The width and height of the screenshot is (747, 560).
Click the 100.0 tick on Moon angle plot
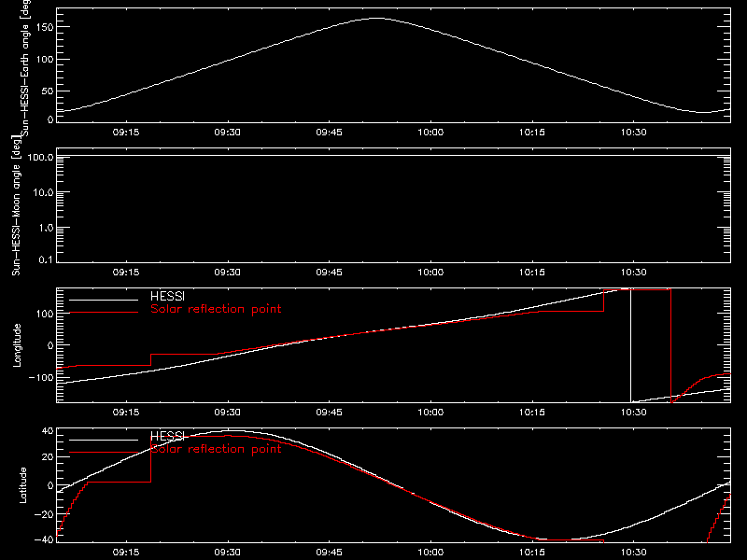[x=40, y=157]
